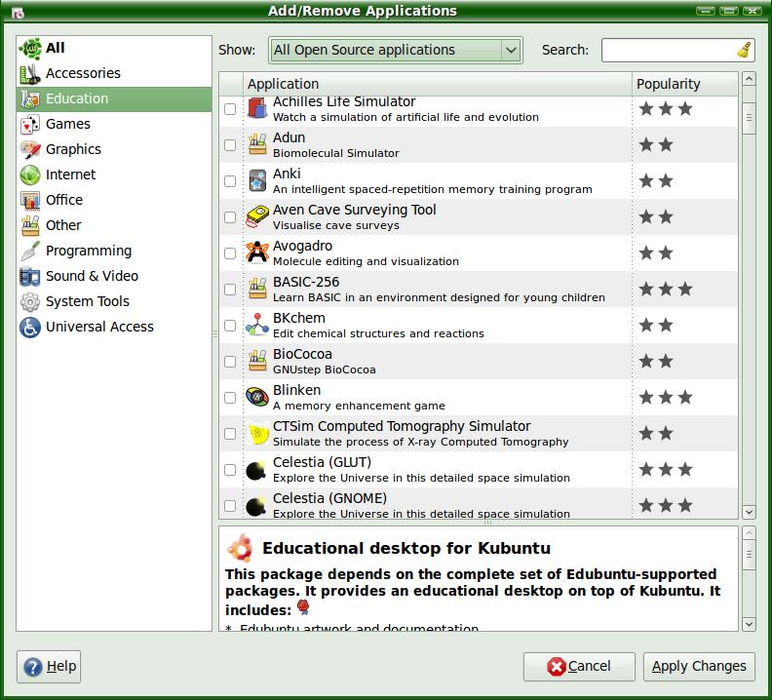Screen dimensions: 772x700
Task: Click the Blinken game icon
Action: pyautogui.click(x=256, y=397)
